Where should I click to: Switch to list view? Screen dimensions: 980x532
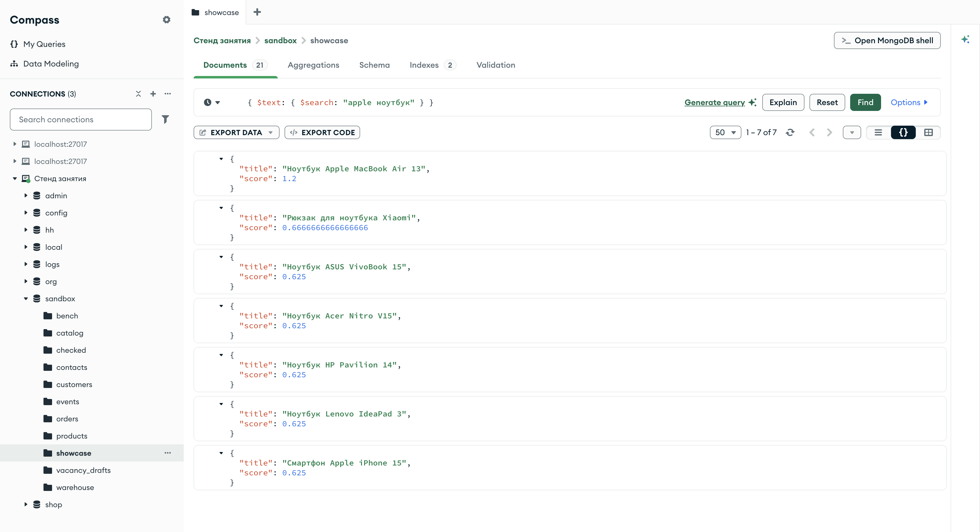(878, 132)
